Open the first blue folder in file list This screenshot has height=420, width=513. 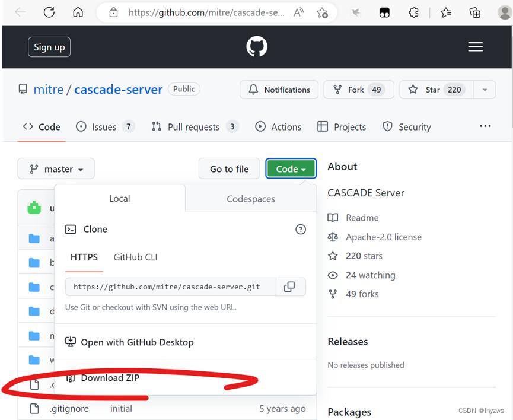pyautogui.click(x=34, y=238)
